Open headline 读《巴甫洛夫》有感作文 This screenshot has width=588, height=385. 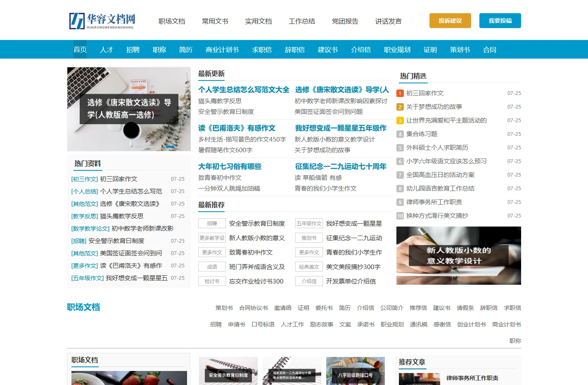pos(237,128)
